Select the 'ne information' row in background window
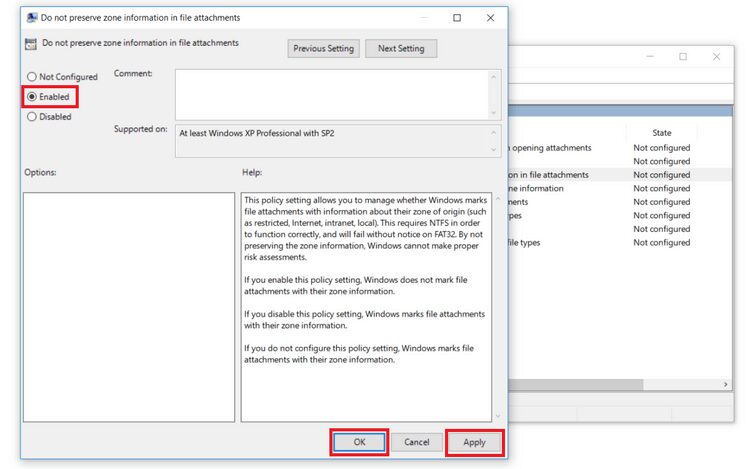The height and width of the screenshot is (469, 750). [619, 188]
